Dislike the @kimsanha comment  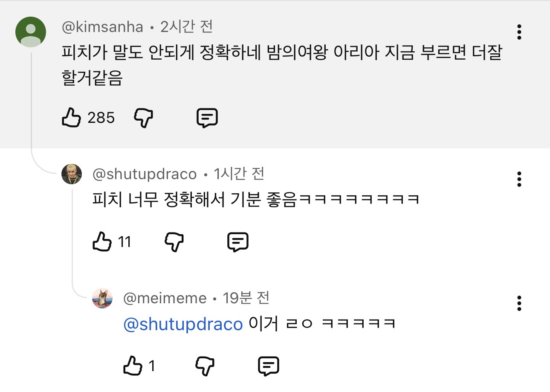[x=144, y=117]
